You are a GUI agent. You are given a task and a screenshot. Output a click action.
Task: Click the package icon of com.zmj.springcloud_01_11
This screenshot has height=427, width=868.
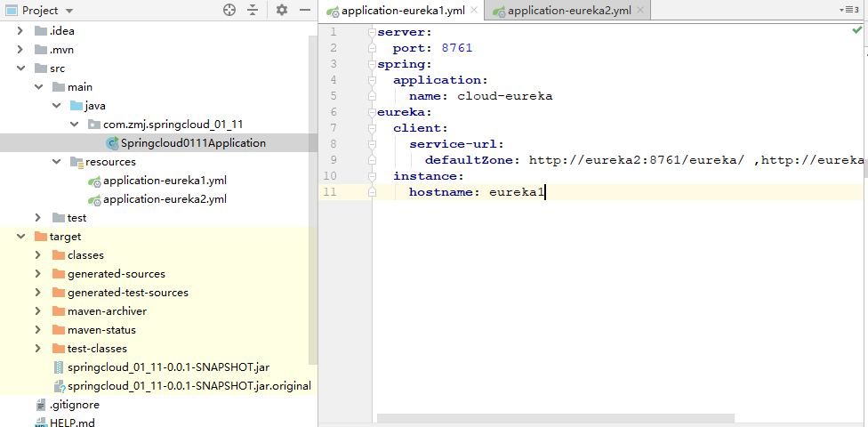coord(94,125)
